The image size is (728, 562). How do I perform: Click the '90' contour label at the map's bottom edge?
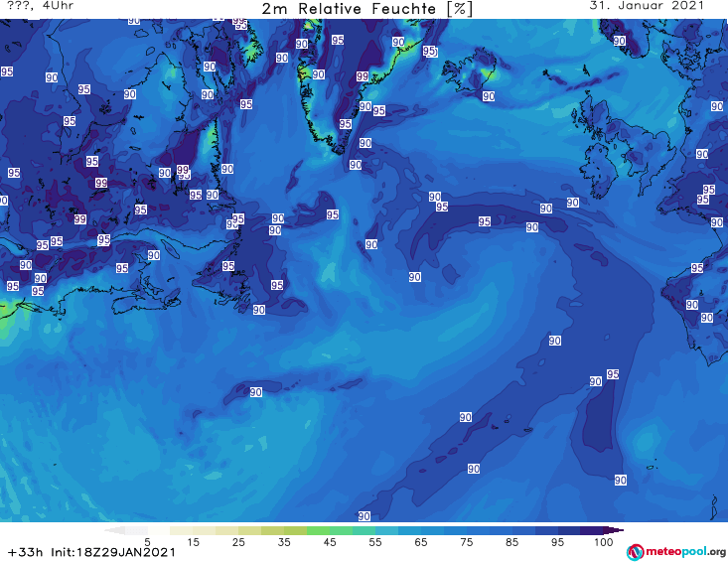(x=364, y=516)
